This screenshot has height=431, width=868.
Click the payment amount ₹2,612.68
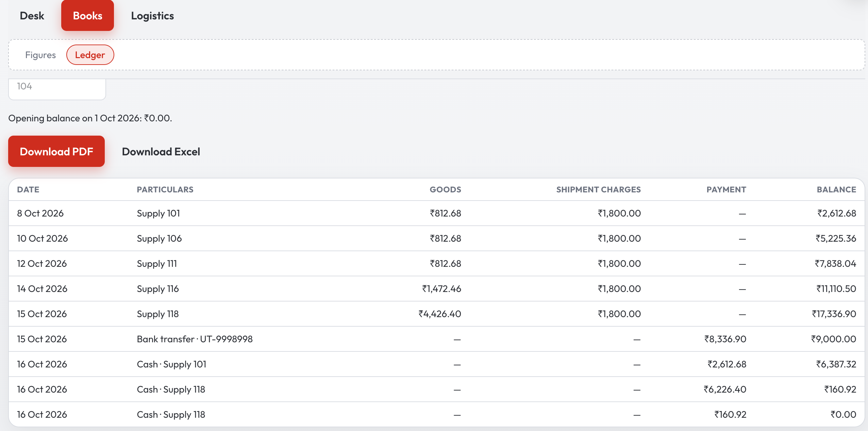click(727, 364)
